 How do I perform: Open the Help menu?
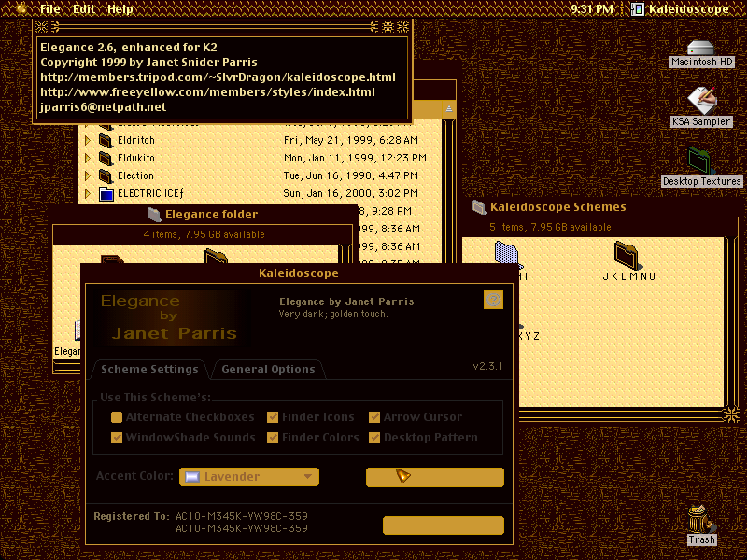point(120,8)
